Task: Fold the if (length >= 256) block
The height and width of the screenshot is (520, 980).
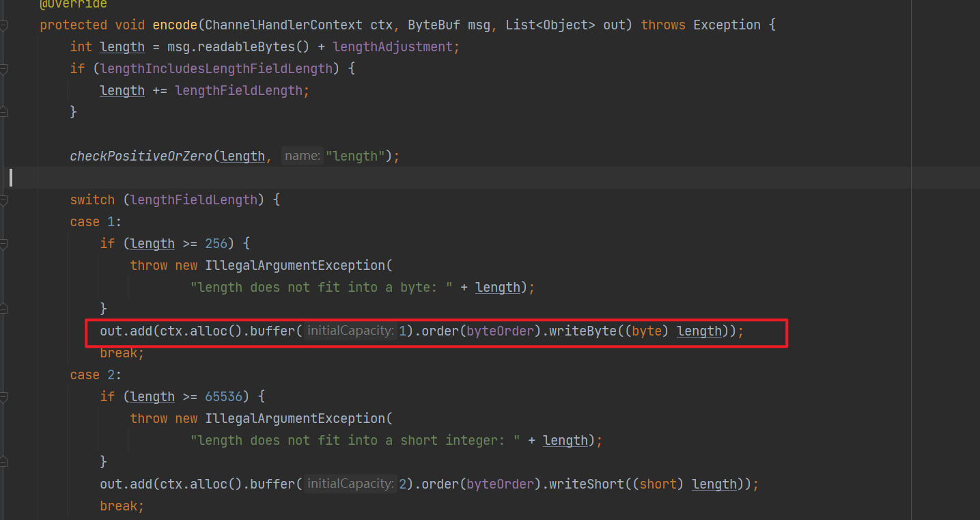Action: click(3, 244)
